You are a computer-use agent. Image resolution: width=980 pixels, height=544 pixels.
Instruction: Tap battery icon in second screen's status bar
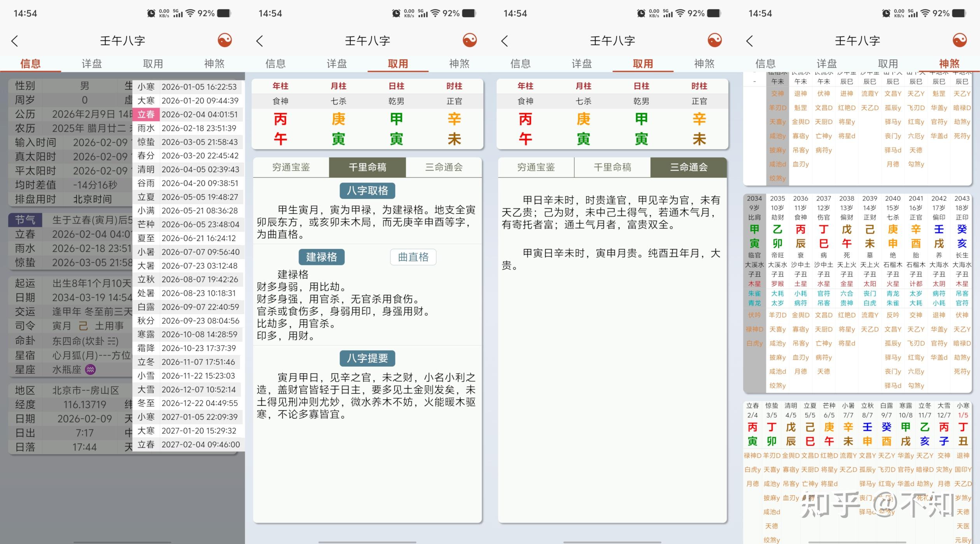(x=469, y=14)
